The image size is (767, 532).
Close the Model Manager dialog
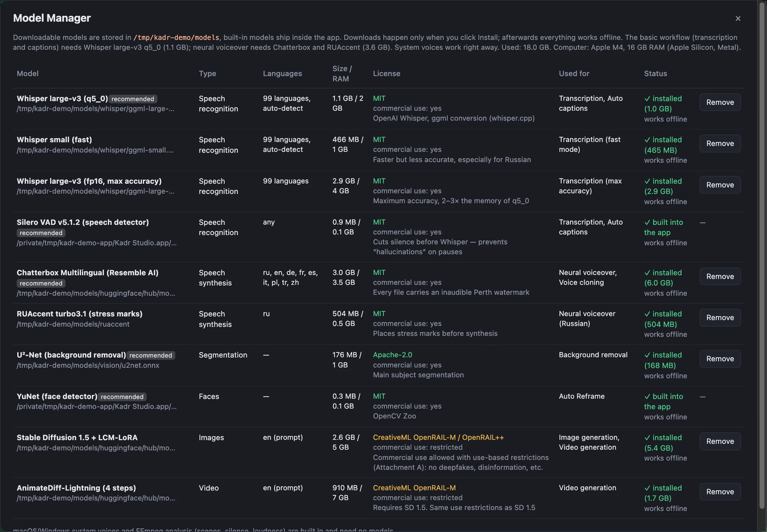coord(738,19)
